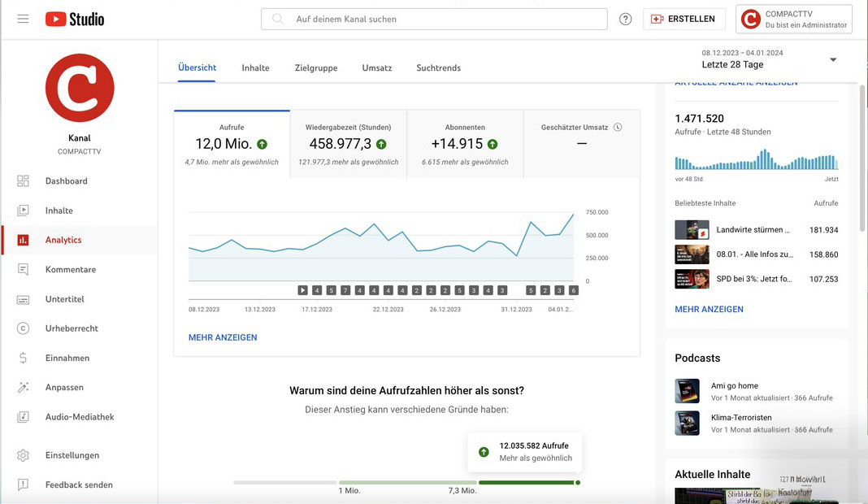Click the 107.253 view count
Viewport: 868px width, 504px height.
tap(824, 279)
